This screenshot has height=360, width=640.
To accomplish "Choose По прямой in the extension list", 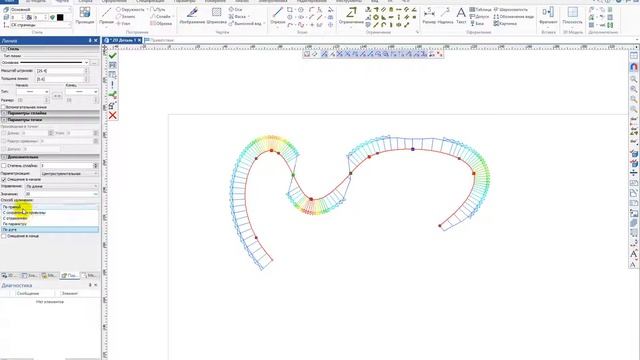I will tap(49, 207).
